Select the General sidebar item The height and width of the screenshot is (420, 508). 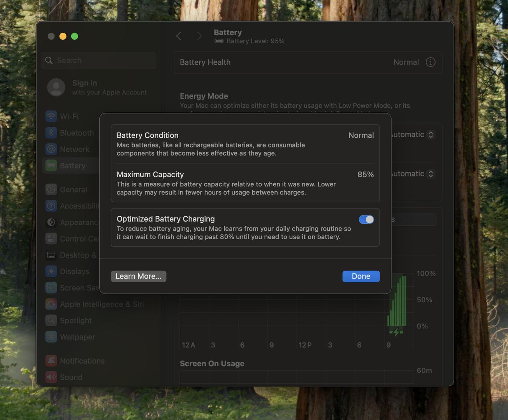73,190
